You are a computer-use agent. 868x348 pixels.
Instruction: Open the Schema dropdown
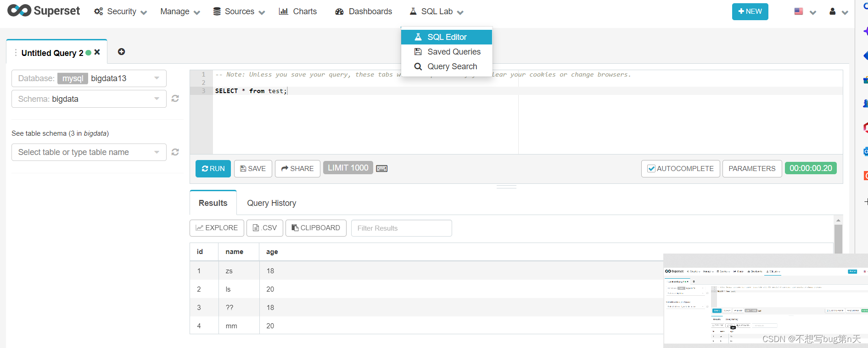point(89,99)
